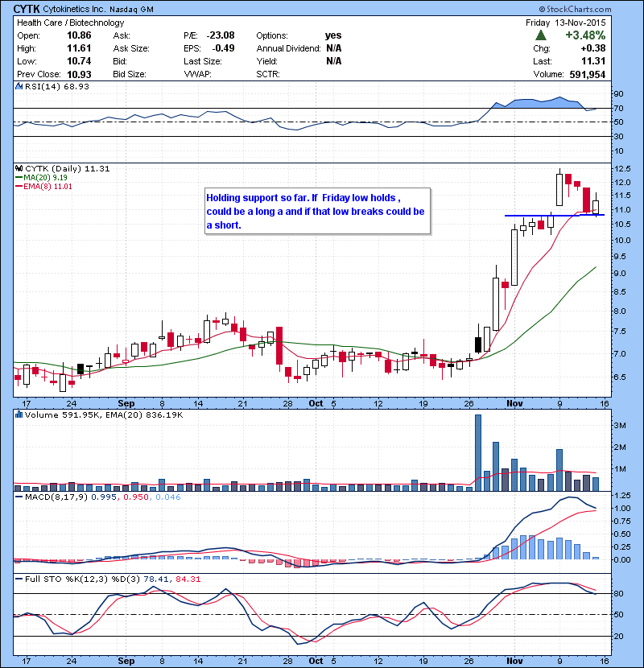This screenshot has width=644, height=668.
Task: Click the 80 level label on stochastic axis
Action: tap(618, 593)
